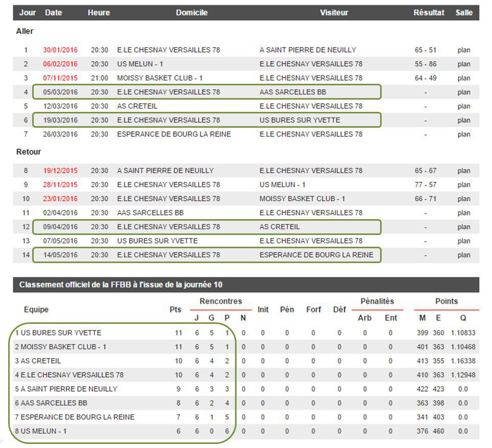Click the 'Equipe' standings column header

point(36,310)
